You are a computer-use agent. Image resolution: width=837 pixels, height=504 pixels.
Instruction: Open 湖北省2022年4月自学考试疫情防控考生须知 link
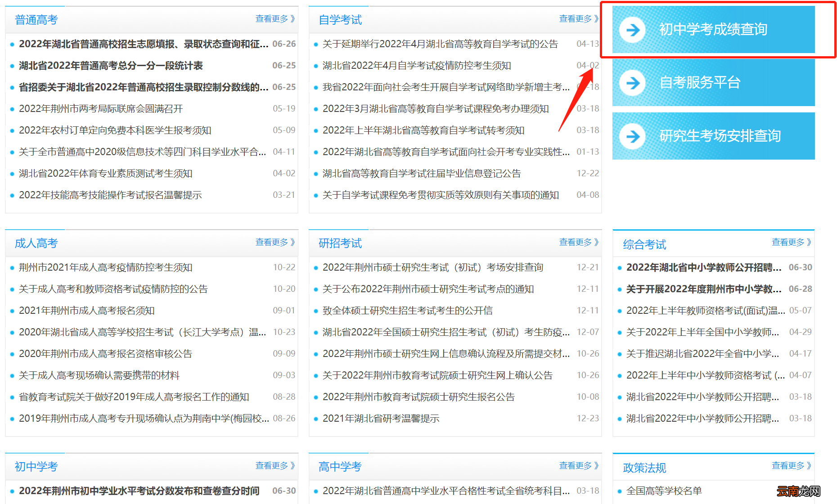417,66
